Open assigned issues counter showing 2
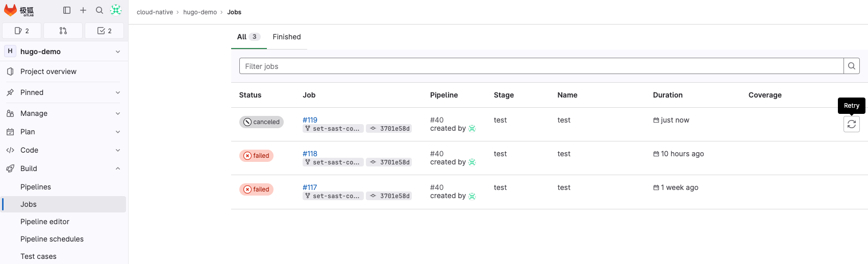Screen dimensions: 868x264 [22, 31]
